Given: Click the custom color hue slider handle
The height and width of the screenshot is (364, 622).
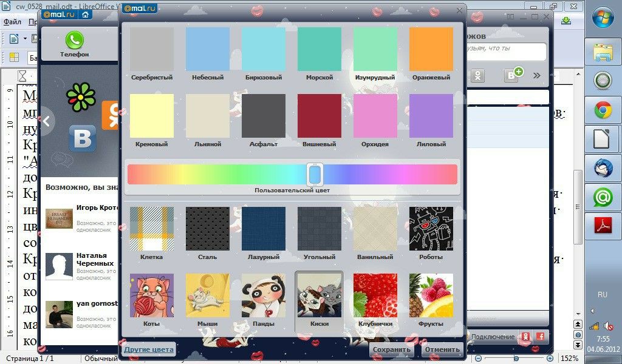Looking at the screenshot, I should coord(314,174).
